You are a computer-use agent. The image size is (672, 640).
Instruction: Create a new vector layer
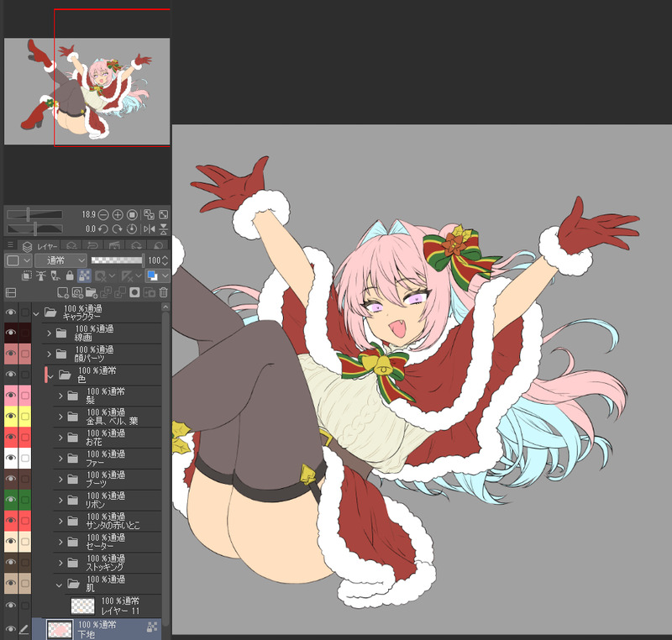click(x=77, y=292)
